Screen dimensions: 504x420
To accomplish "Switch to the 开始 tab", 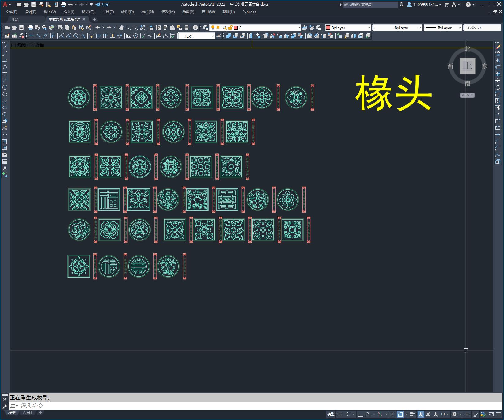I will (15, 19).
